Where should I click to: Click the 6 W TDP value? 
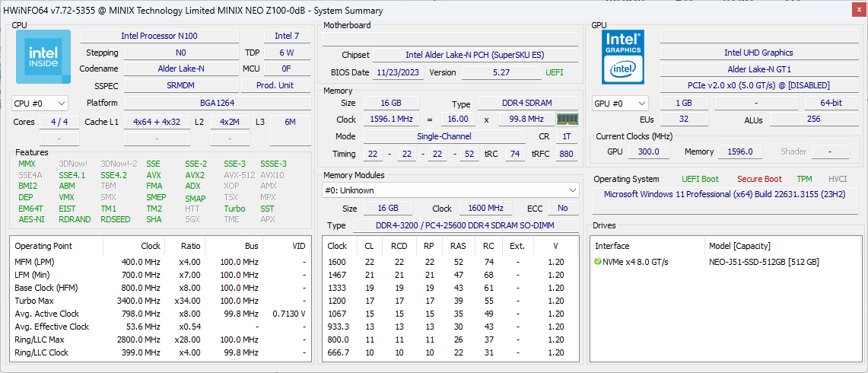tap(287, 53)
